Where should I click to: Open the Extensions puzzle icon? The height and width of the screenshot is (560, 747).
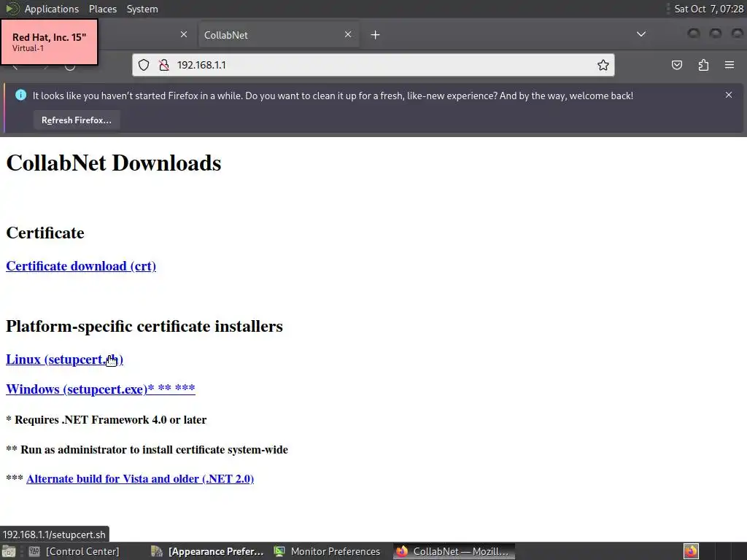click(703, 65)
